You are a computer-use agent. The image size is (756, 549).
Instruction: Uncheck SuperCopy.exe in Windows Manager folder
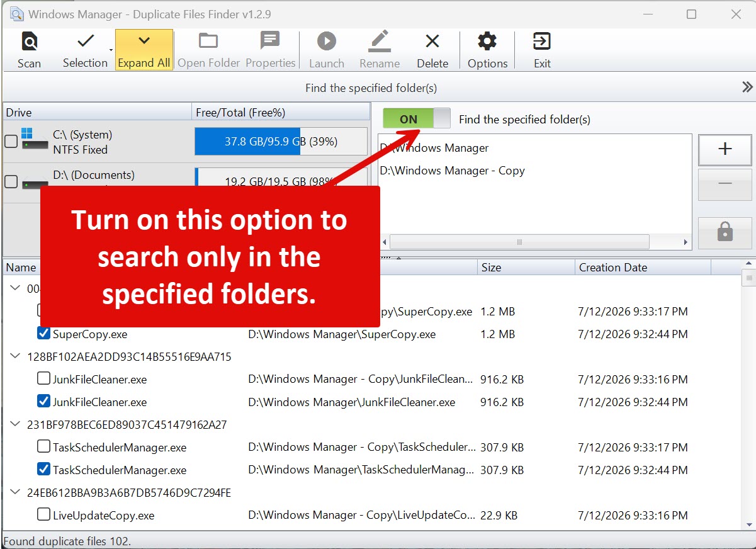(44, 334)
